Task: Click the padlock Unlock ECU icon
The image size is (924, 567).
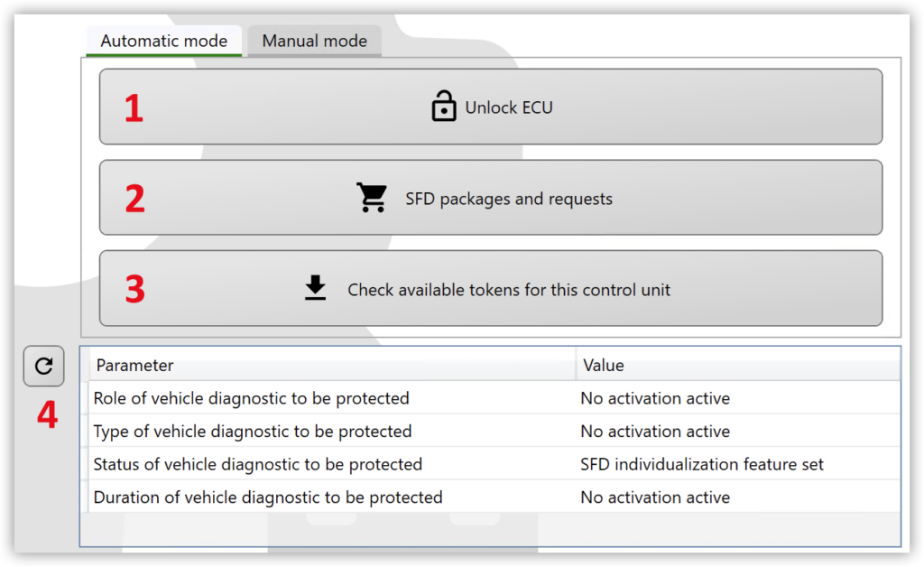Action: 443,107
